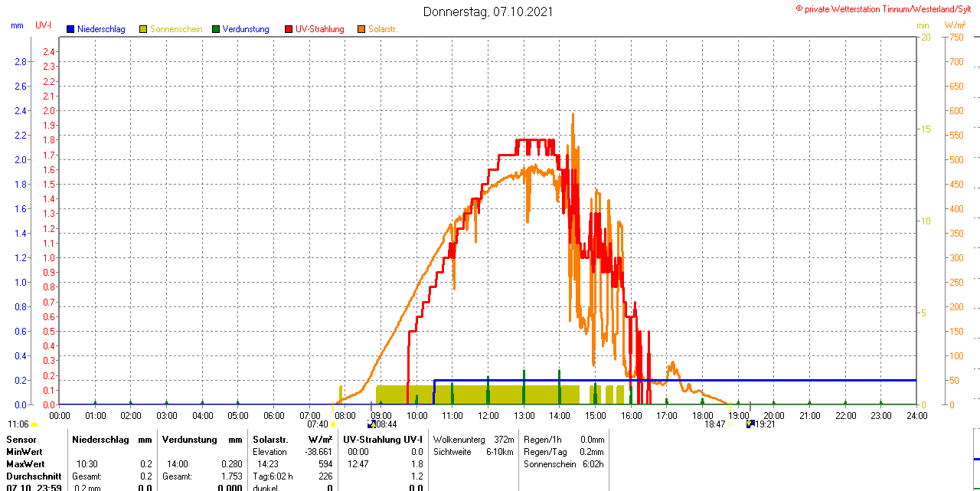980x491 pixels.
Task: Click the moonrise icon beside 08:44
Action: pos(371,424)
